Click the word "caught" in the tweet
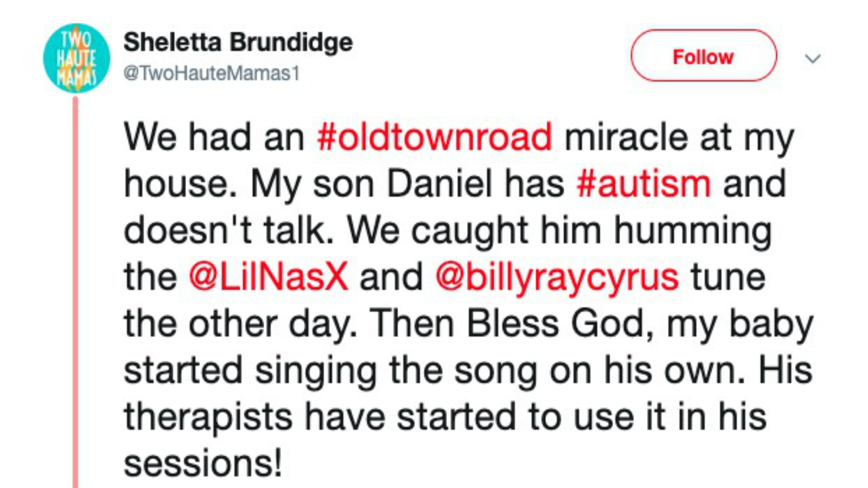 click(469, 230)
